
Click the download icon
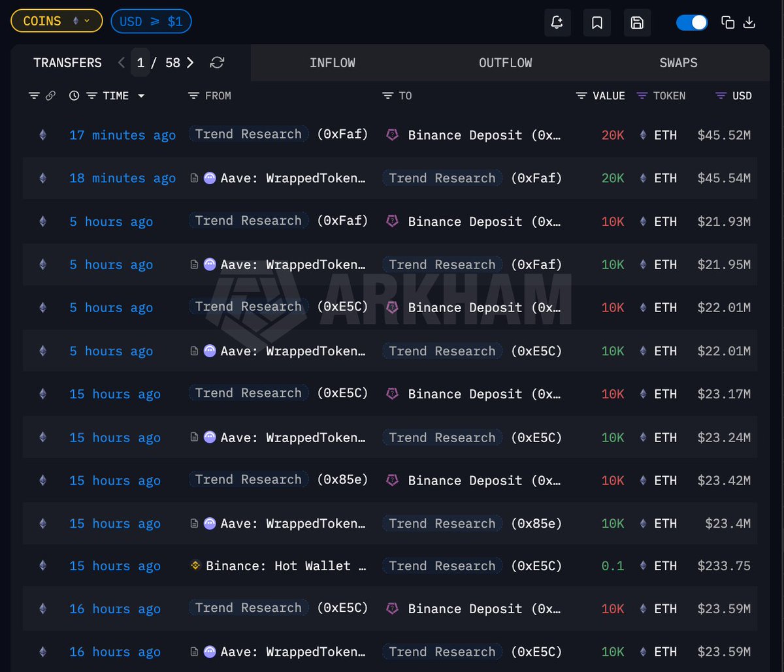pos(750,23)
